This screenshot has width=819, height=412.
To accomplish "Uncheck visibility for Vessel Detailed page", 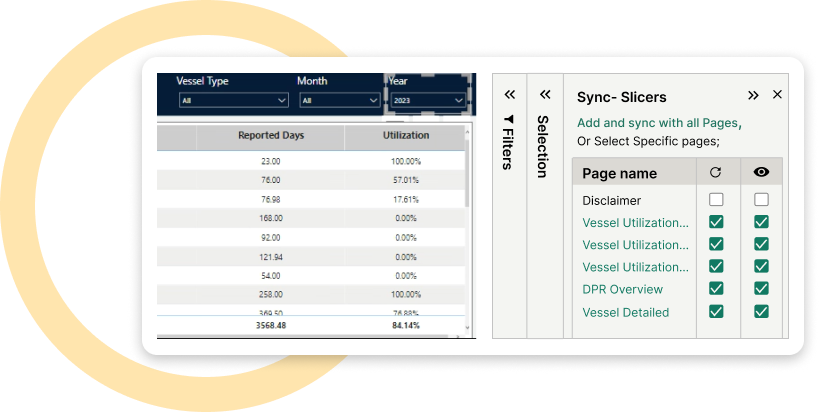I will pyautogui.click(x=761, y=312).
